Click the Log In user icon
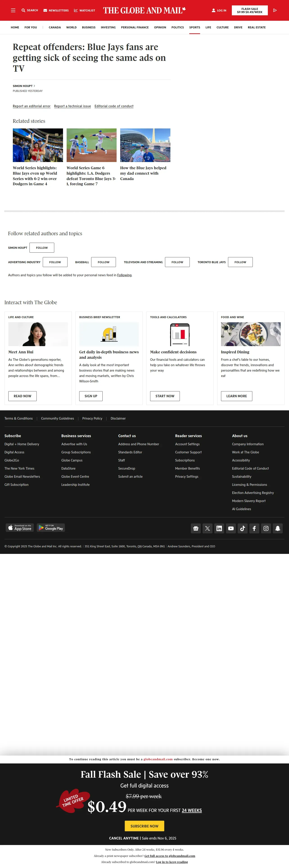 coord(213,10)
